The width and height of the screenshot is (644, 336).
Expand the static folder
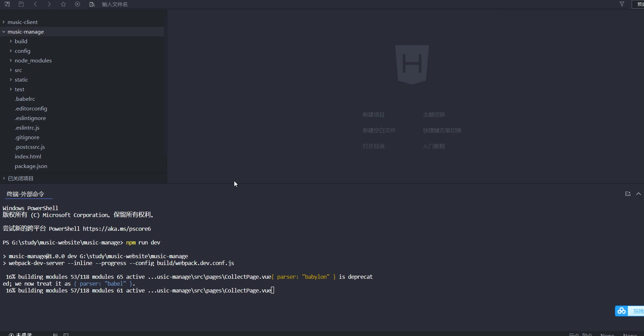[11, 80]
